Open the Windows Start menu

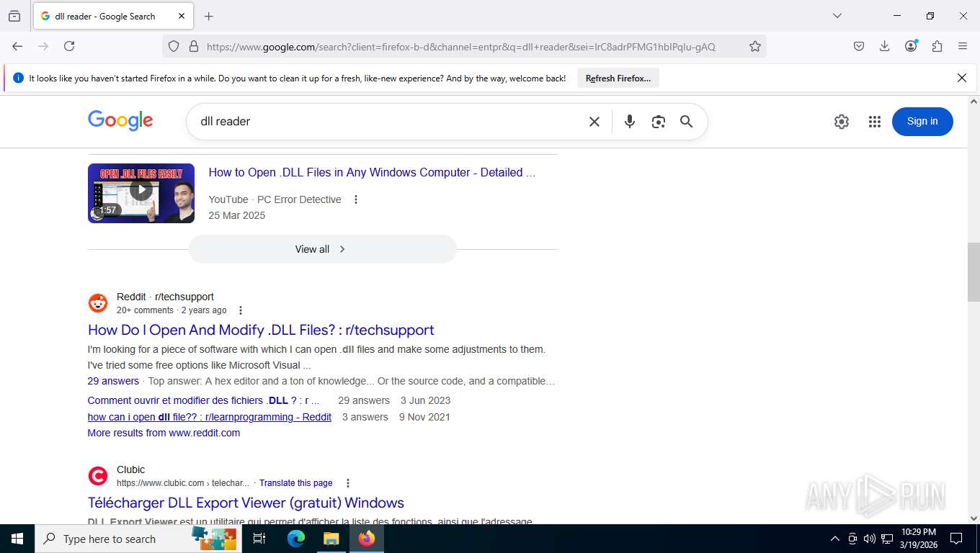click(17, 539)
